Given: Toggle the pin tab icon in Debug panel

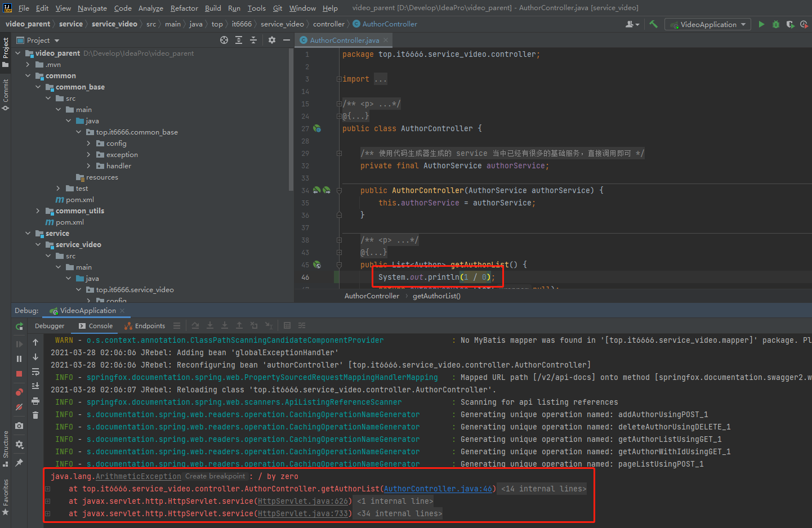Looking at the screenshot, I should [x=19, y=463].
